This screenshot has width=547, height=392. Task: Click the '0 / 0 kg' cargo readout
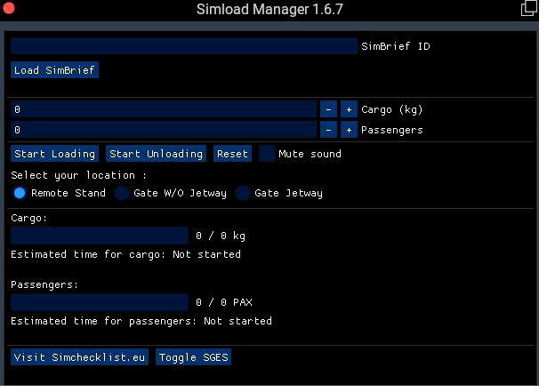pos(221,236)
